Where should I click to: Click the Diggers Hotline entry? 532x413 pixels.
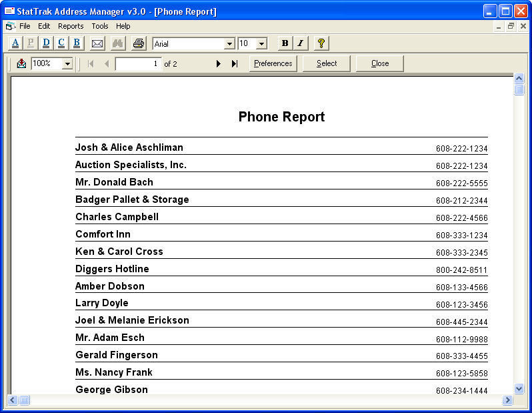112,269
